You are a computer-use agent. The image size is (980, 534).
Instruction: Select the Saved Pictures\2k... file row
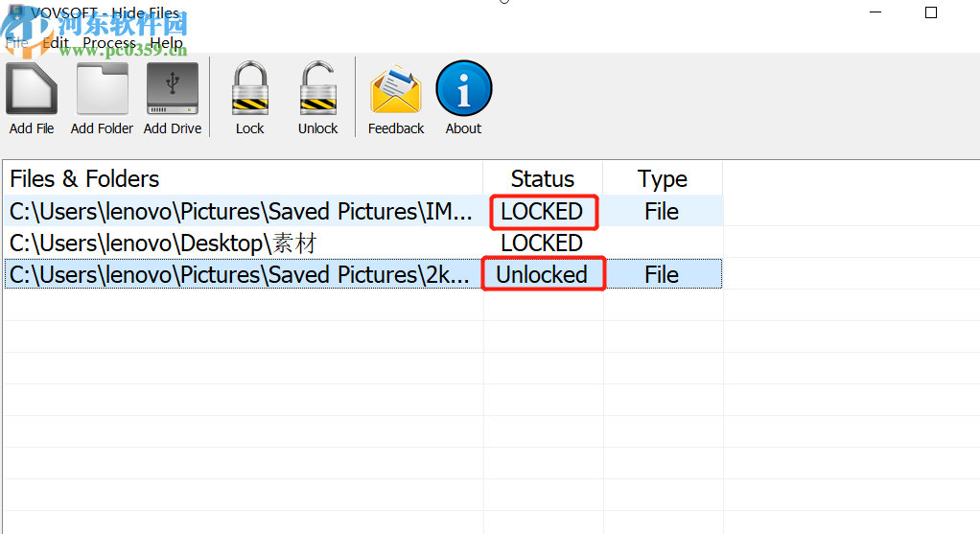[241, 275]
